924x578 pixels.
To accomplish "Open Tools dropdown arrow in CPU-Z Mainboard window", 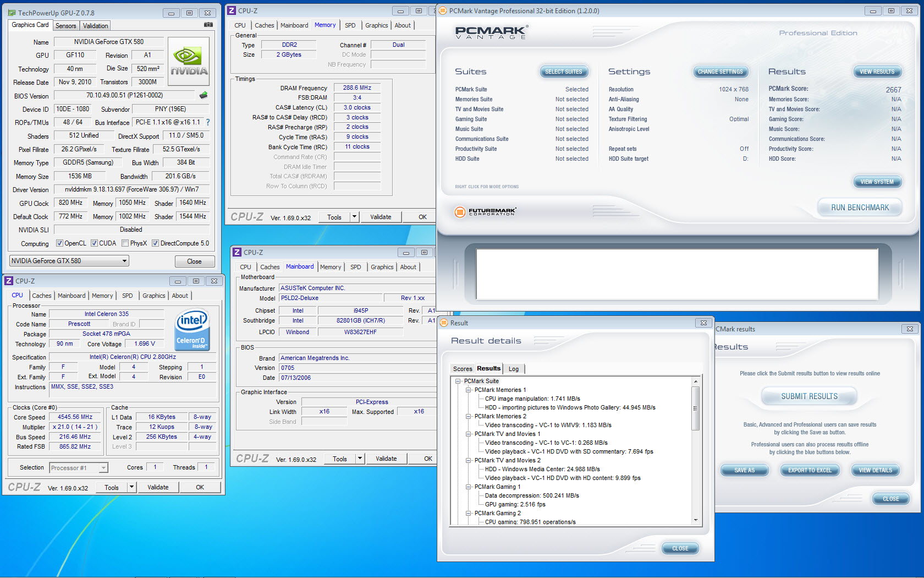I will click(x=360, y=459).
